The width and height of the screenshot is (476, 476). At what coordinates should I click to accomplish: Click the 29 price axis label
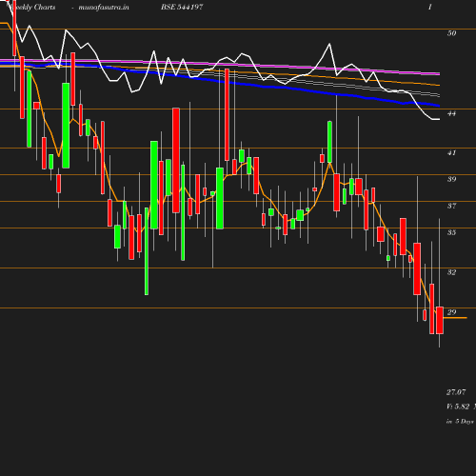(x=451, y=312)
